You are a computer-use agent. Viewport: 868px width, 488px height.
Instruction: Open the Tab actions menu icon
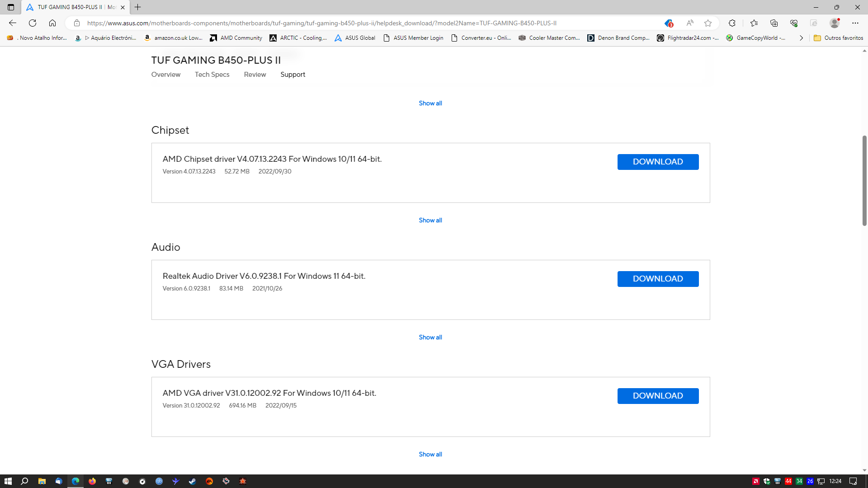(11, 7)
